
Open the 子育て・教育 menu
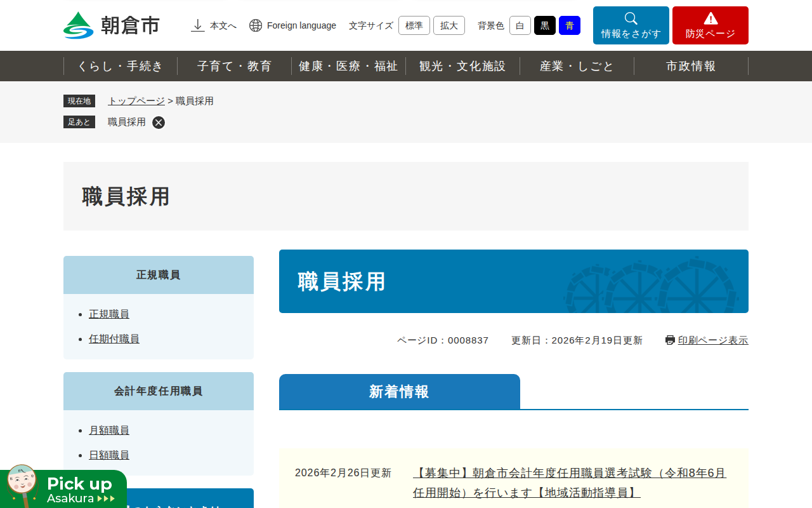point(234,66)
